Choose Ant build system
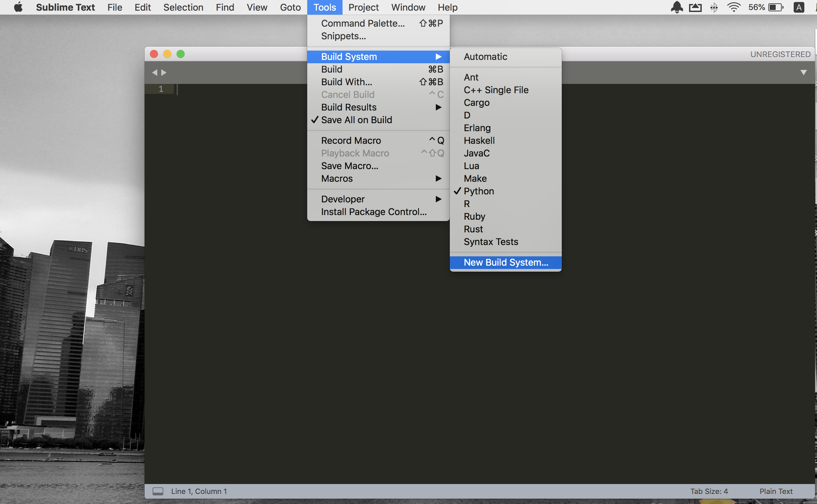The image size is (817, 504). 505,77
